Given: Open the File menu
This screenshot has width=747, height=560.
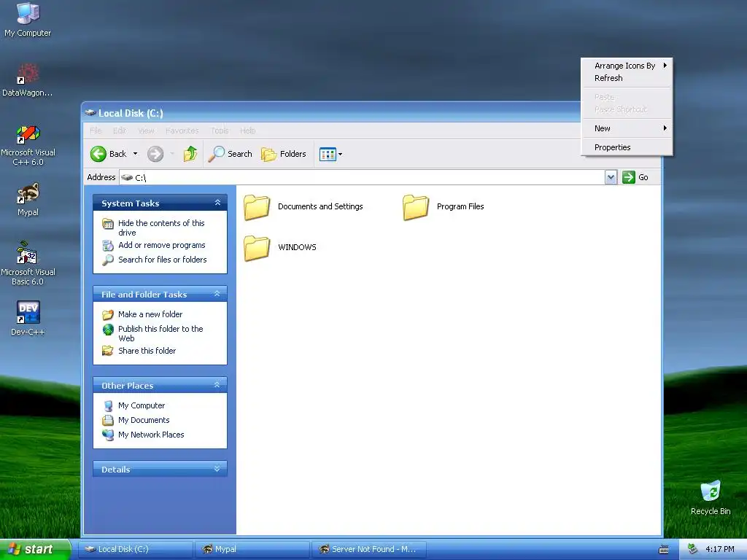Looking at the screenshot, I should pyautogui.click(x=96, y=131).
